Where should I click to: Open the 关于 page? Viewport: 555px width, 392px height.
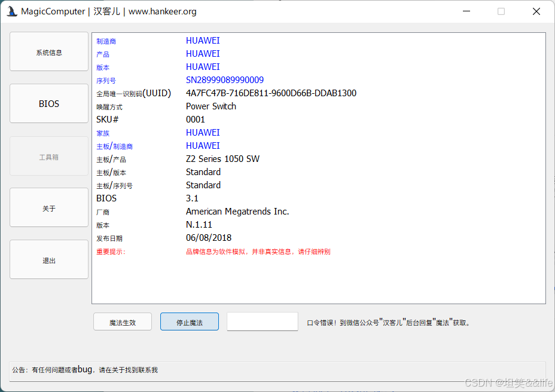click(x=49, y=208)
